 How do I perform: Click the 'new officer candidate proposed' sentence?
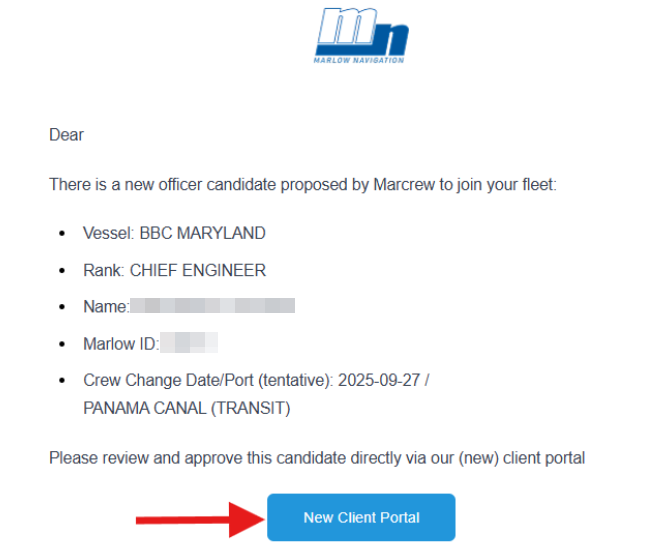[x=303, y=185]
